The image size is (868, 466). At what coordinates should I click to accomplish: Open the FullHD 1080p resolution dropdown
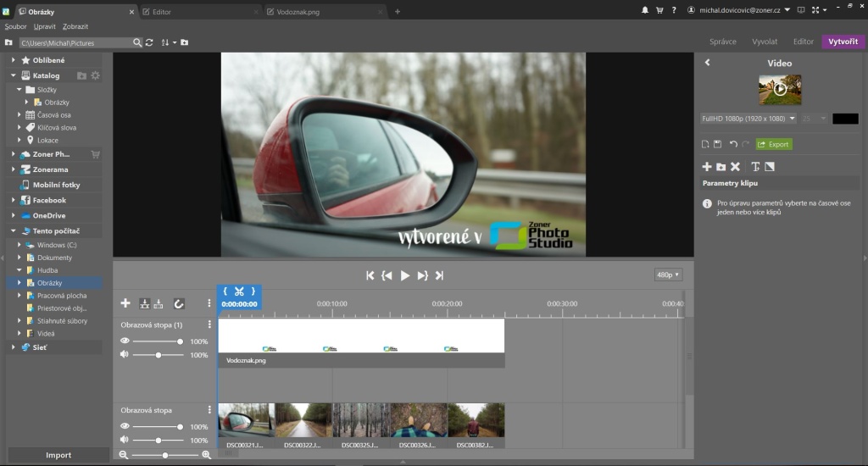(x=748, y=119)
